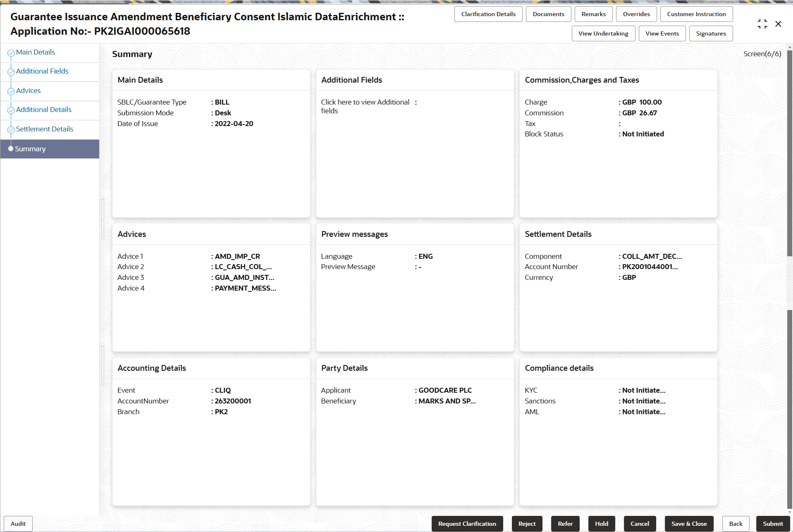Screen dimensions: 793x532
Task: Open the Documents button
Action: 548,14
